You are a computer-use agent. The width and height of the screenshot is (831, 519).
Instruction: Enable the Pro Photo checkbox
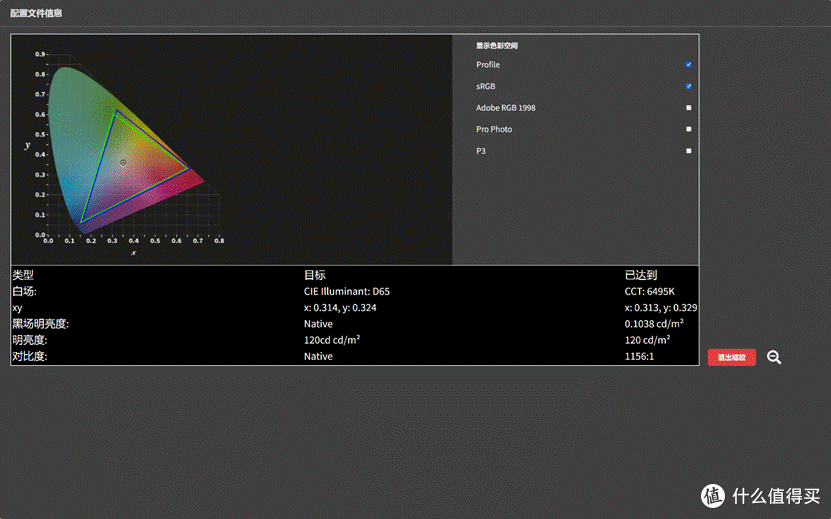pos(688,129)
